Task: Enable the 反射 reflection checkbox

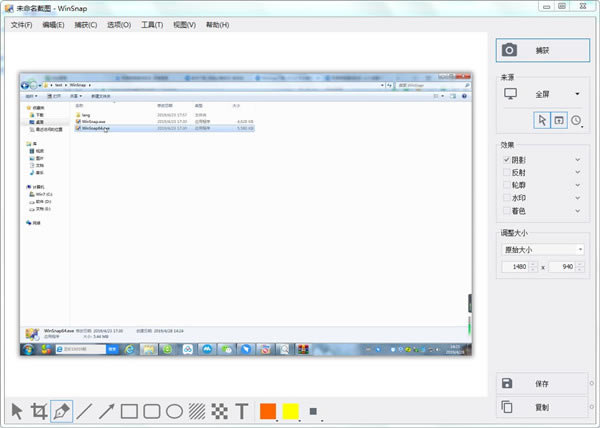Action: (506, 173)
